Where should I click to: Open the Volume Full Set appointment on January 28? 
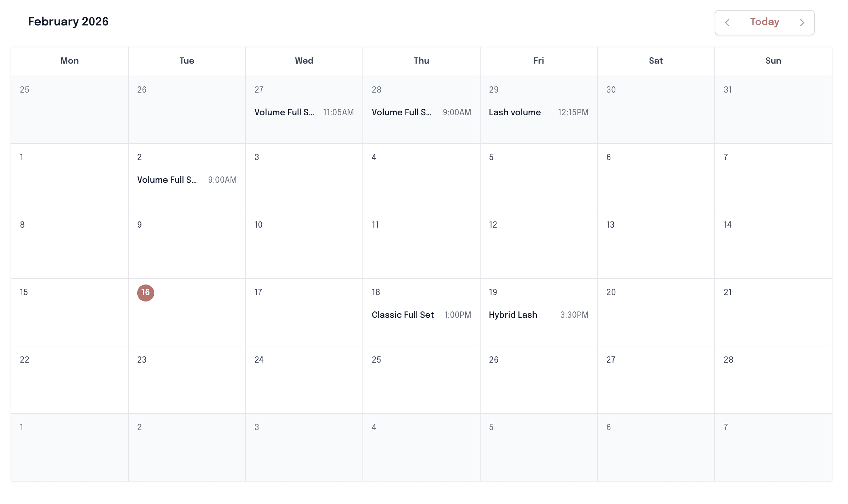[x=421, y=112]
